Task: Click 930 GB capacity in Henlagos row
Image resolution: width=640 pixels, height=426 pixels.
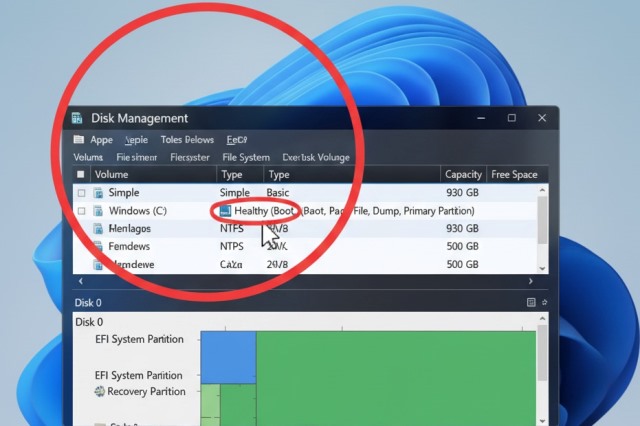Action: point(462,229)
